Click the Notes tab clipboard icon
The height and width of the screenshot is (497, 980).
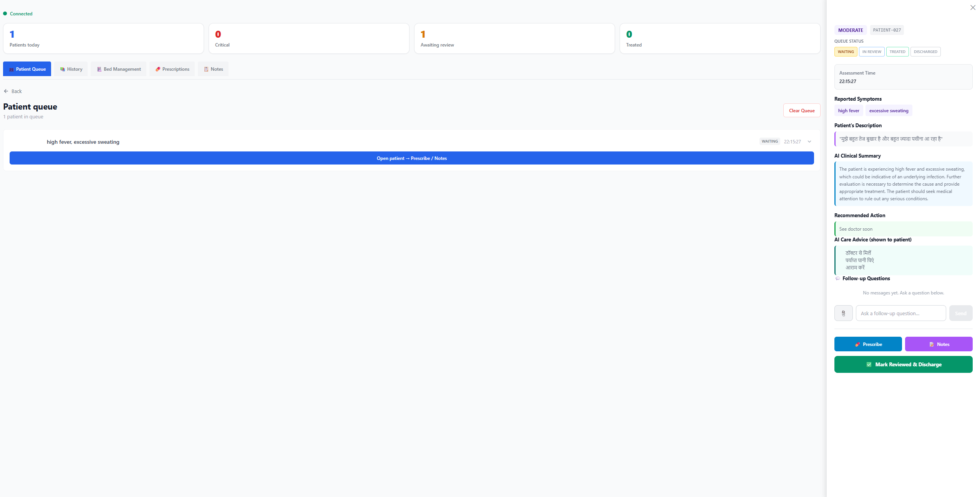(206, 69)
